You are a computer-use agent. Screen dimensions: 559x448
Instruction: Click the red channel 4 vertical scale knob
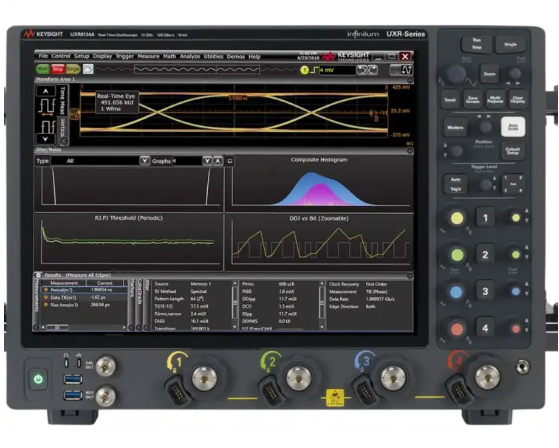tap(457, 329)
